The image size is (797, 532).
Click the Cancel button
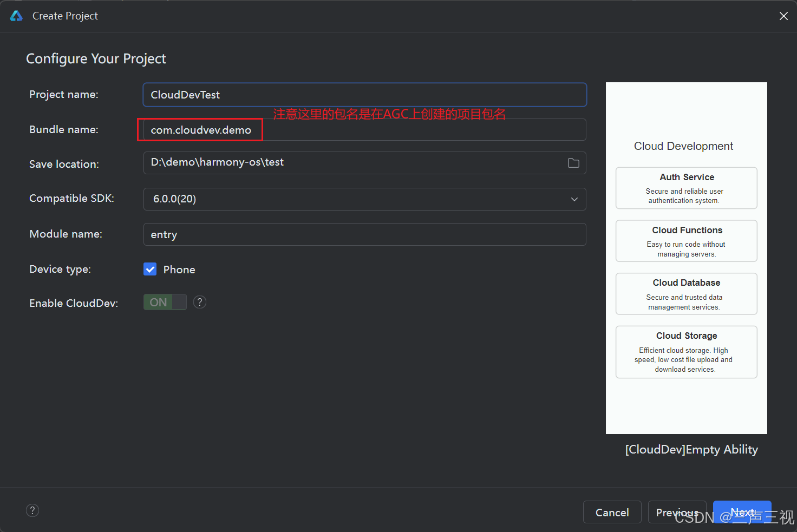612,512
